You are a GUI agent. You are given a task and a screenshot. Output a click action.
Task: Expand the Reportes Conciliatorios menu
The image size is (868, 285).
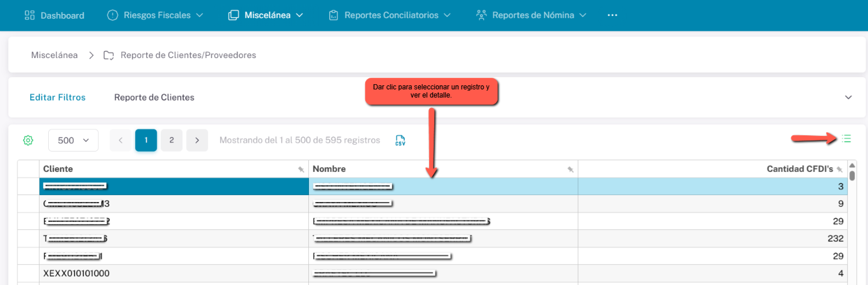pos(390,15)
